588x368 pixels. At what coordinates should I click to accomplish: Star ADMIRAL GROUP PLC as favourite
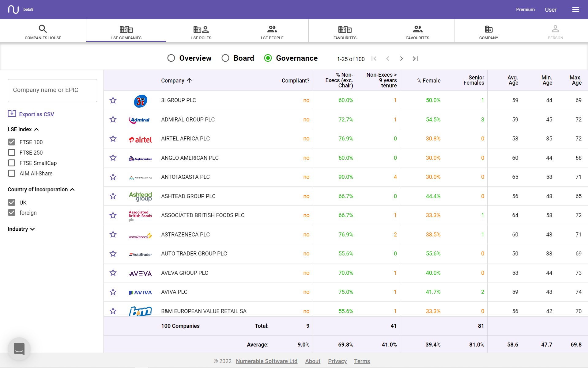tap(113, 119)
